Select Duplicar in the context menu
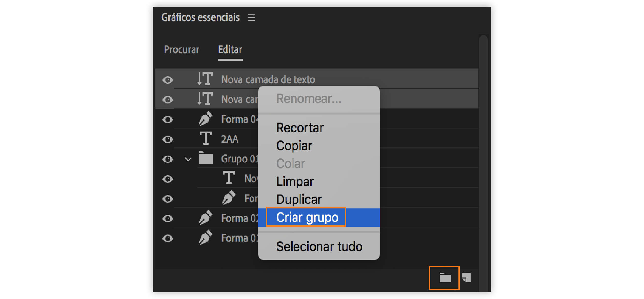This screenshot has height=299, width=644. pyautogui.click(x=299, y=199)
